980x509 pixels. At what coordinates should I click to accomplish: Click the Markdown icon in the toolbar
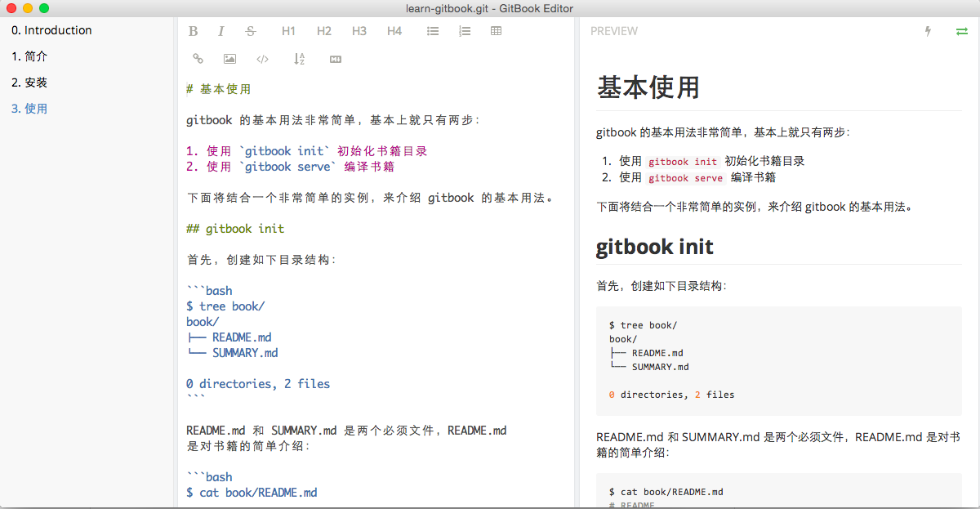click(335, 59)
